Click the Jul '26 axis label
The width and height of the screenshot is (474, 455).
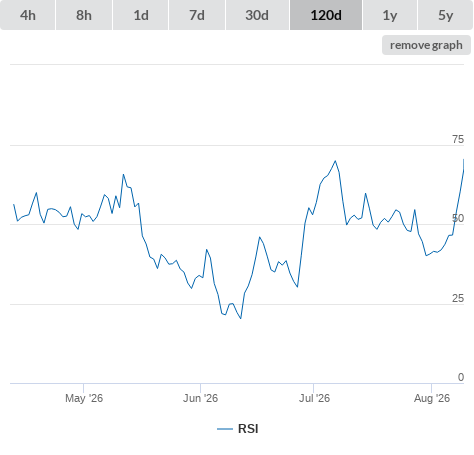(x=314, y=398)
